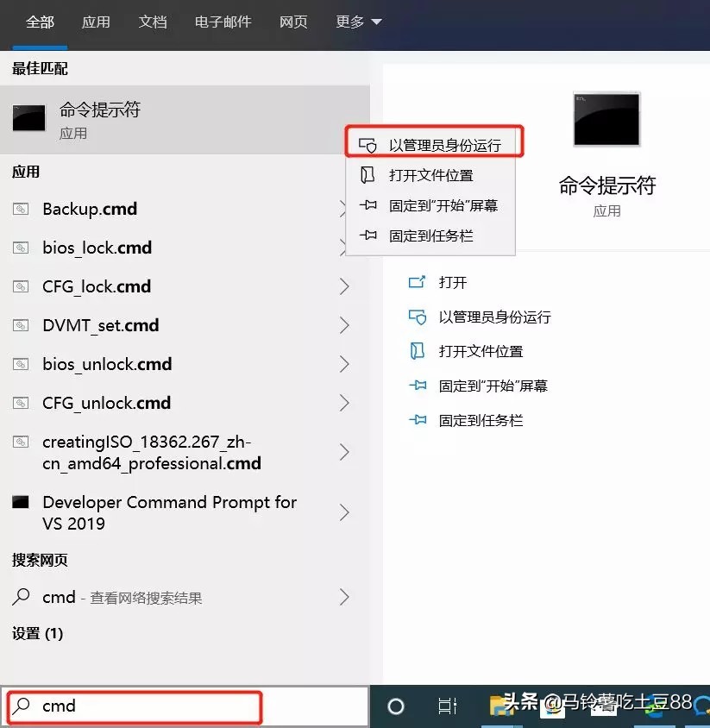
Task: Switch to the 应用 tab
Action: 96,22
